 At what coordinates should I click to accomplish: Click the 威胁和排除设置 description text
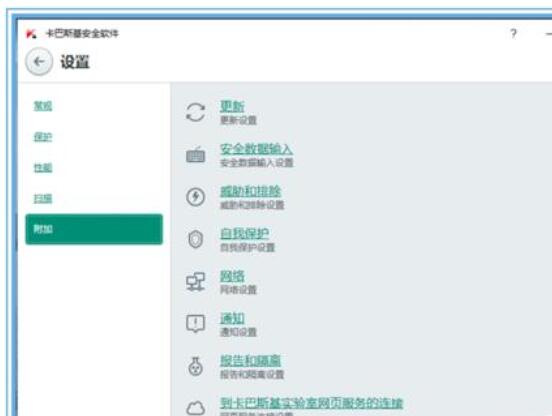[252, 205]
